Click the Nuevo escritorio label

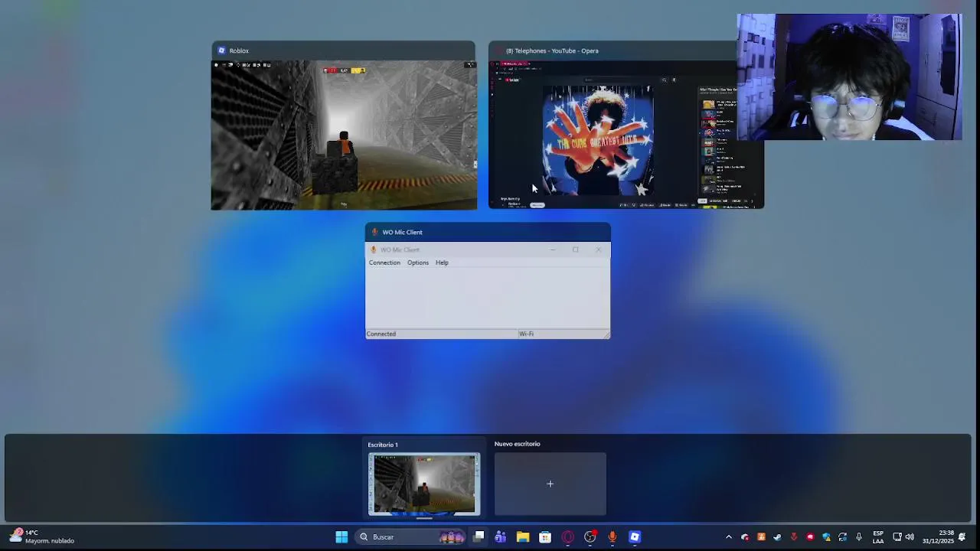click(x=517, y=444)
